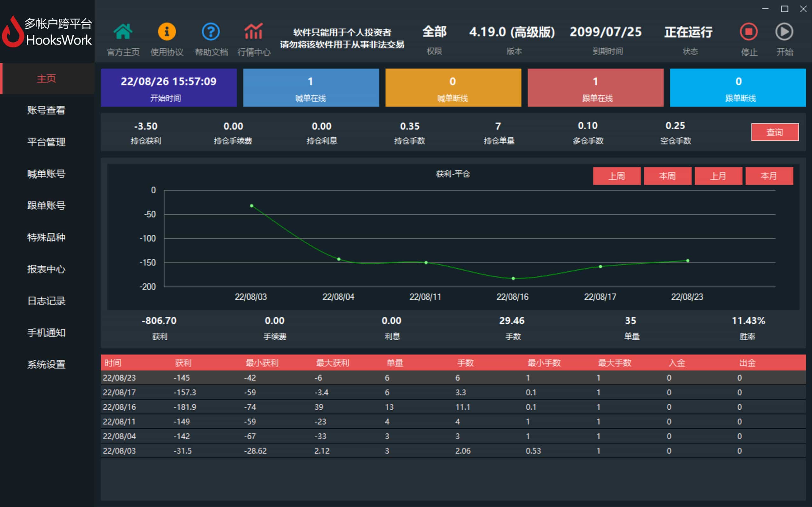The width and height of the screenshot is (812, 507).
Task: Select the 主页 sidebar item
Action: (x=47, y=79)
